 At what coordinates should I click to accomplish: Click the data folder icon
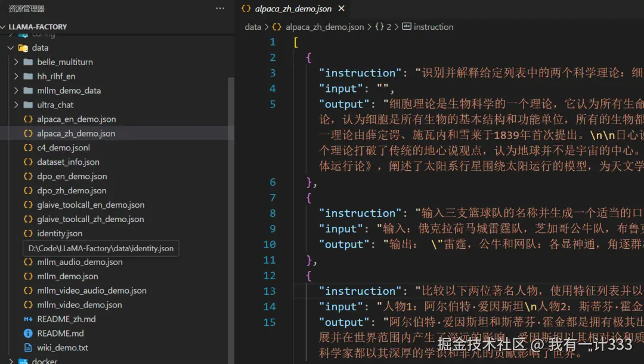23,48
